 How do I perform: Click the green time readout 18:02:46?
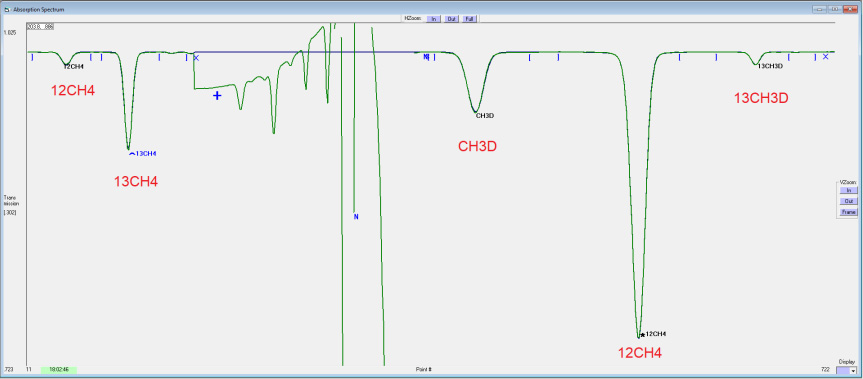pyautogui.click(x=59, y=370)
